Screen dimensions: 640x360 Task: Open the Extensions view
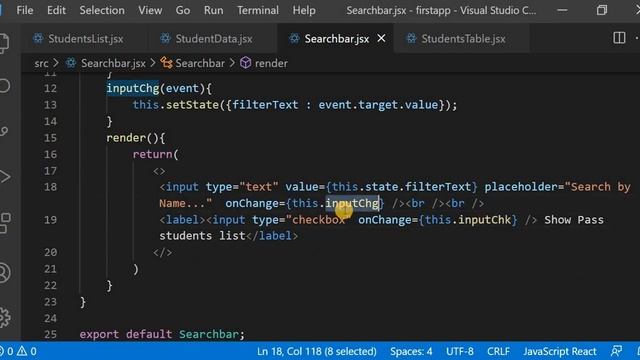(x=5, y=223)
